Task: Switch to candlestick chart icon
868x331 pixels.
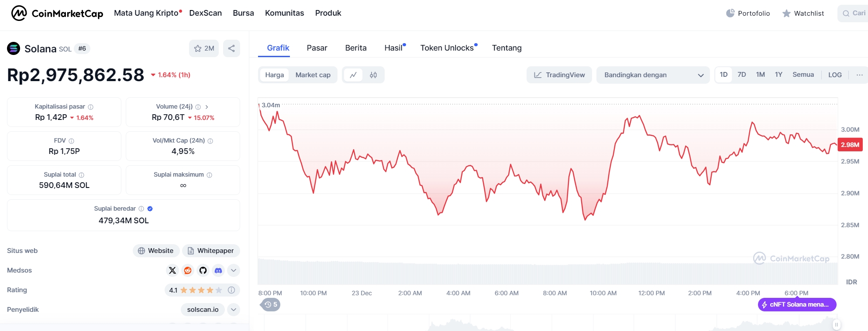Action: click(373, 75)
